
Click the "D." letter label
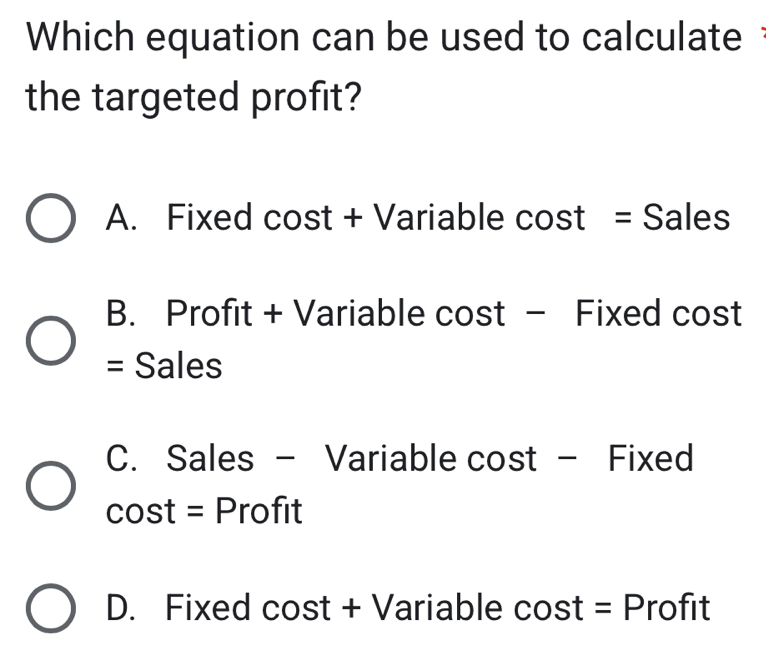coord(120,607)
